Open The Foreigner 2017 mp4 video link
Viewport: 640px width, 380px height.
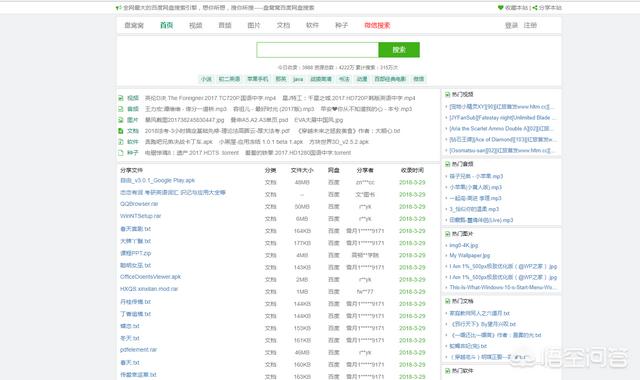tap(210, 98)
